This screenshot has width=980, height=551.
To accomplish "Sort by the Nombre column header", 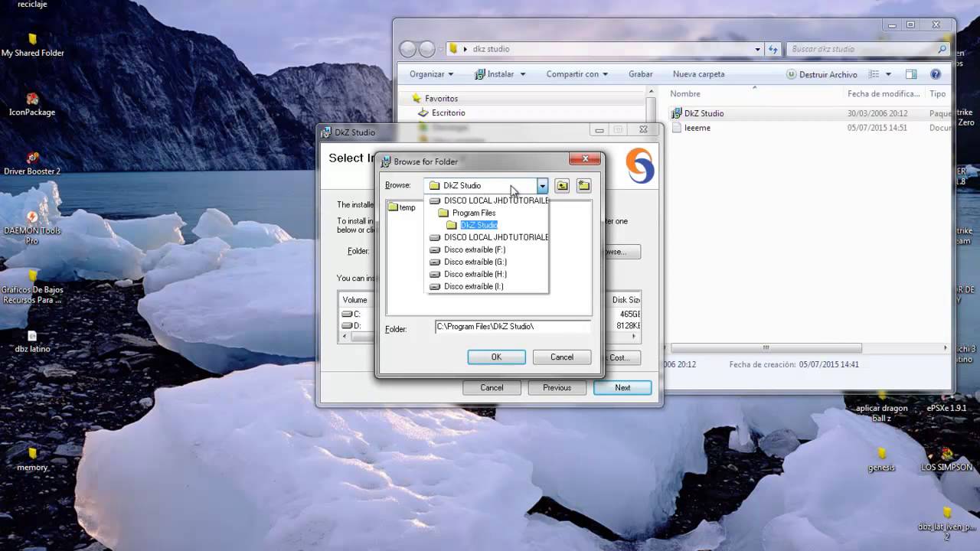I will click(685, 93).
